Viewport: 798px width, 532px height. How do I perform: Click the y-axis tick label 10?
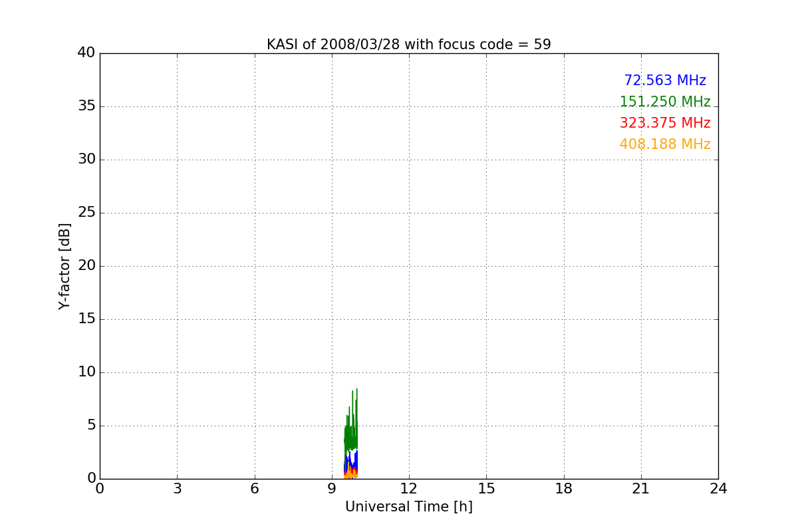coord(86,372)
